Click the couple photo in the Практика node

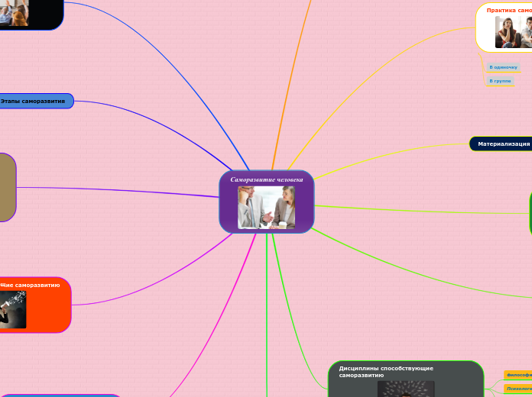coord(514,32)
